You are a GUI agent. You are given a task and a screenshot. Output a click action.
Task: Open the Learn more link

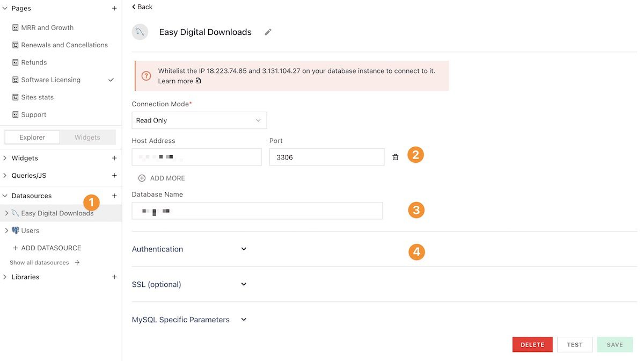pos(179,81)
